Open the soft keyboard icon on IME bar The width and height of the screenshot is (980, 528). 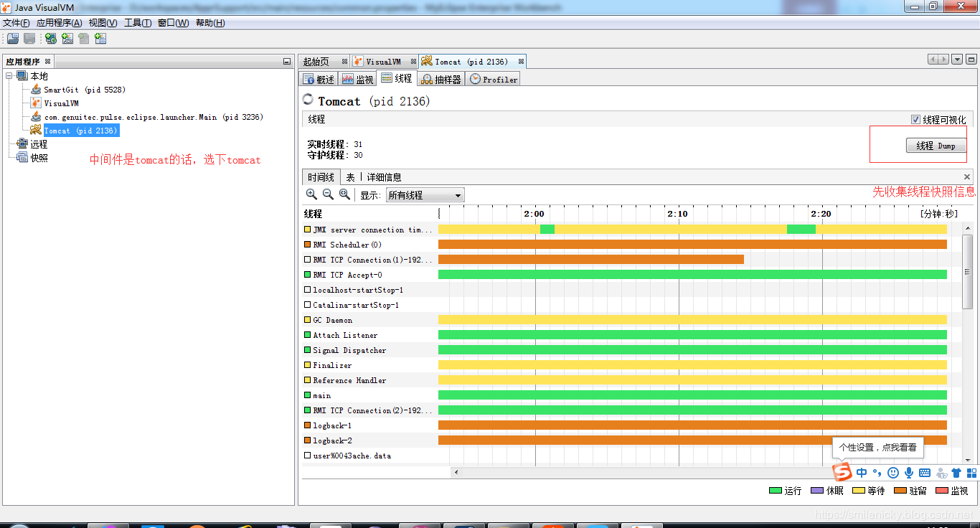tap(925, 473)
